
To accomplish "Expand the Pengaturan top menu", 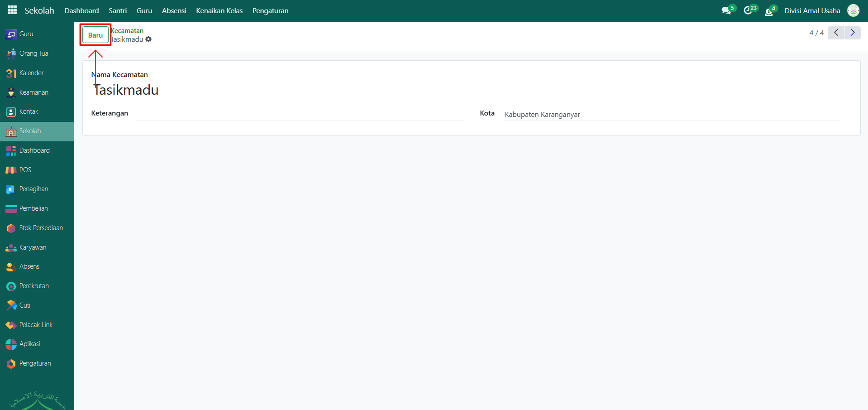I will [270, 11].
